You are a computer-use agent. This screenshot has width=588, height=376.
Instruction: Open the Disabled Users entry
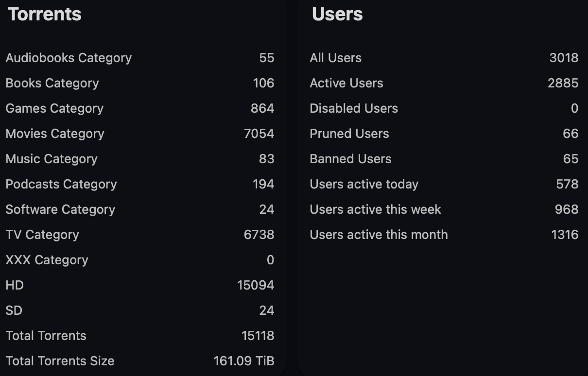(354, 108)
